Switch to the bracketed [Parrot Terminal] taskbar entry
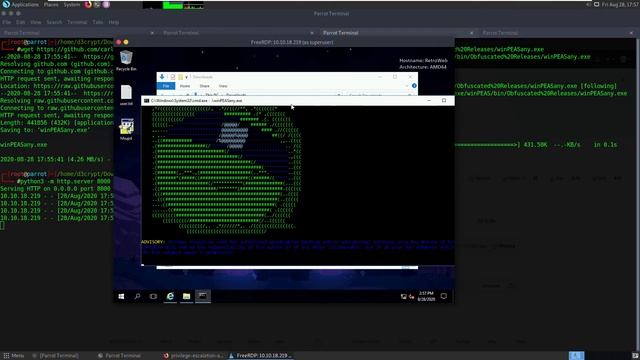 [56, 356]
